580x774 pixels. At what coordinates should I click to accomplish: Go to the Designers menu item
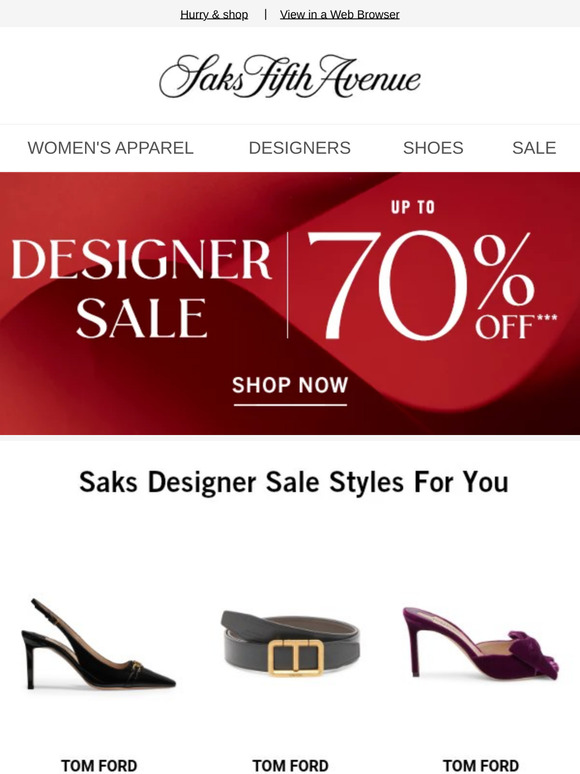tap(300, 148)
